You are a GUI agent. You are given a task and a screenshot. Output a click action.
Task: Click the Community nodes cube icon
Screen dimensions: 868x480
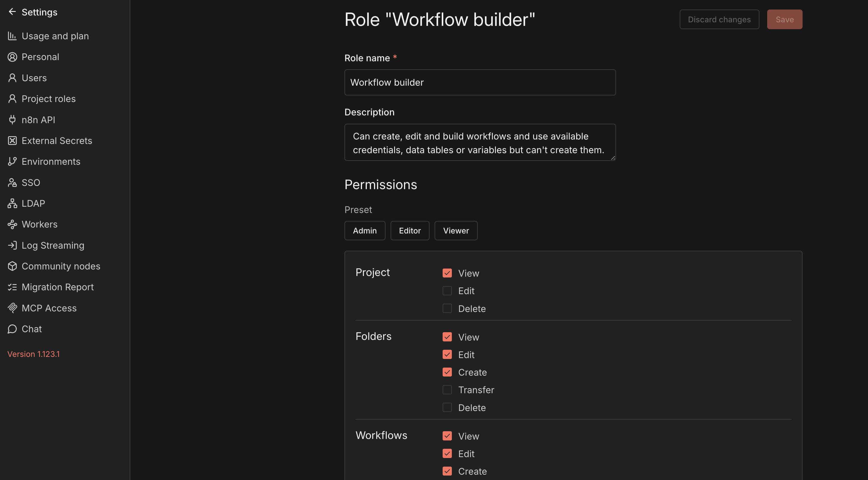(x=12, y=266)
